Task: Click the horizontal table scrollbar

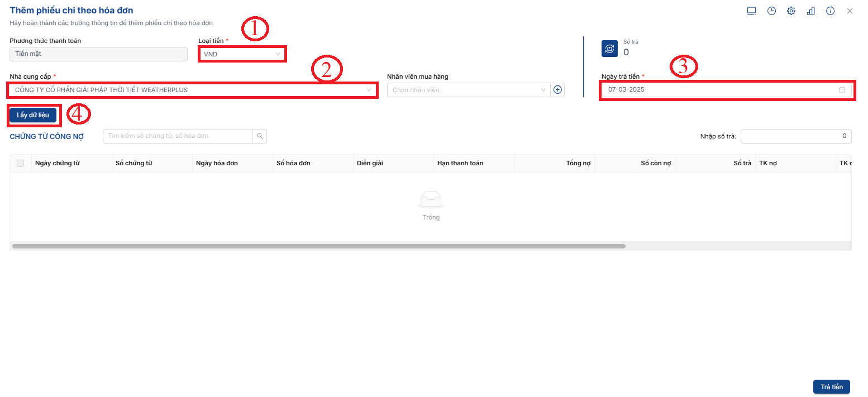Action: point(318,246)
